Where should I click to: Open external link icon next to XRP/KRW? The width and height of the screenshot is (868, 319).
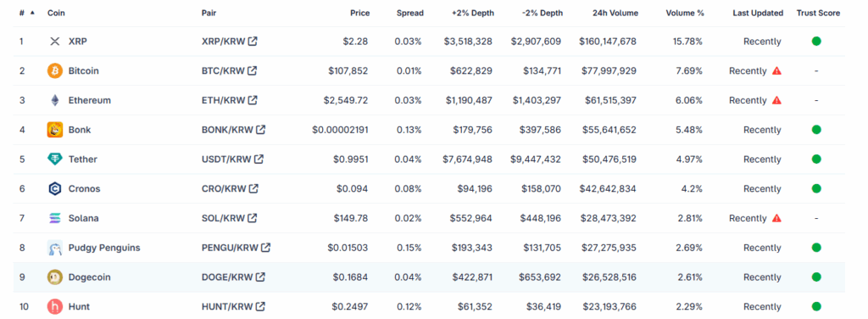(x=253, y=41)
